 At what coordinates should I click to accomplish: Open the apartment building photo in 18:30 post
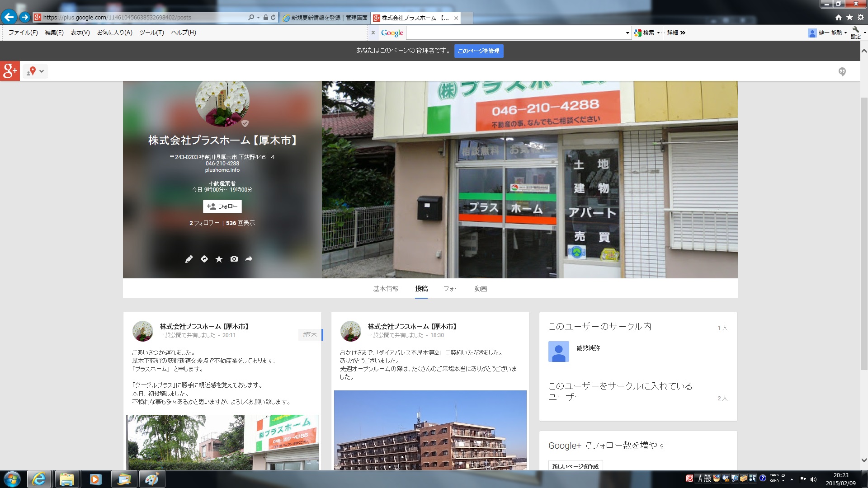pos(430,430)
